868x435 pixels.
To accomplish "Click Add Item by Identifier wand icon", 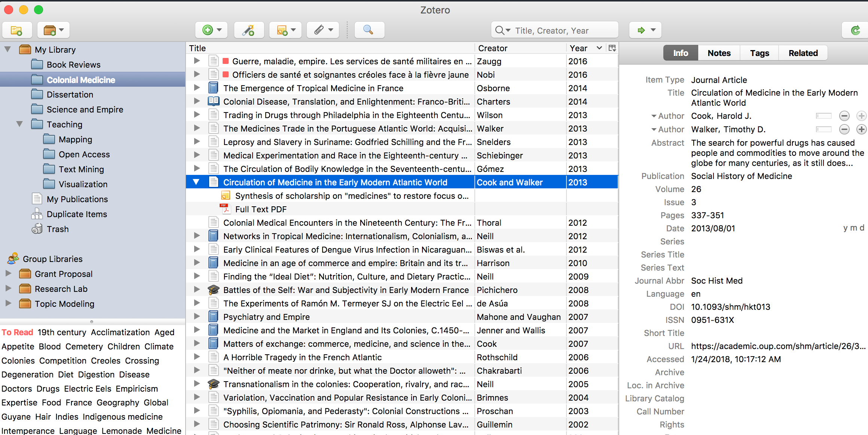I will tap(248, 30).
